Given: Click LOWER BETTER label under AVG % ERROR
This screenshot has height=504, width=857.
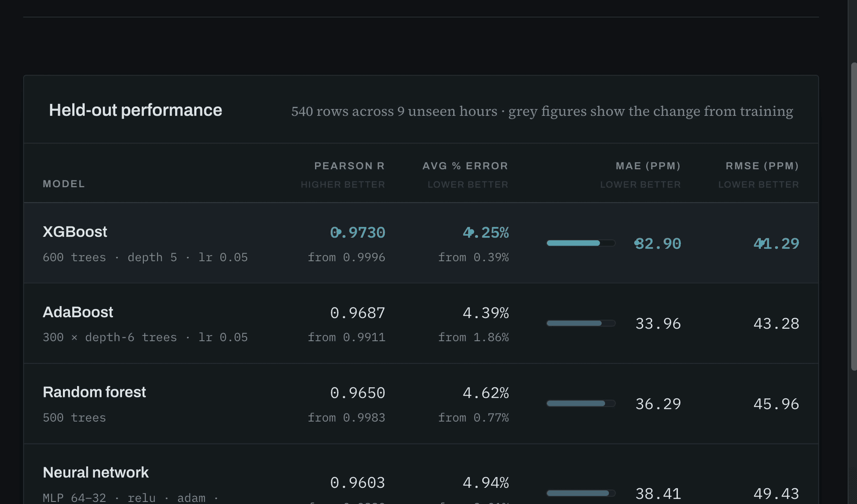Looking at the screenshot, I should pyautogui.click(x=468, y=185).
